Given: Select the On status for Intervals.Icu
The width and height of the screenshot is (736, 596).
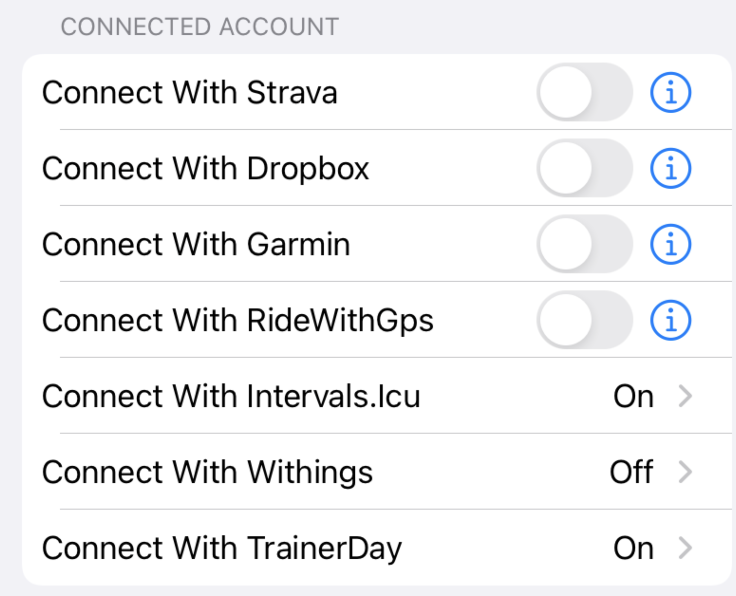Looking at the screenshot, I should click(633, 397).
